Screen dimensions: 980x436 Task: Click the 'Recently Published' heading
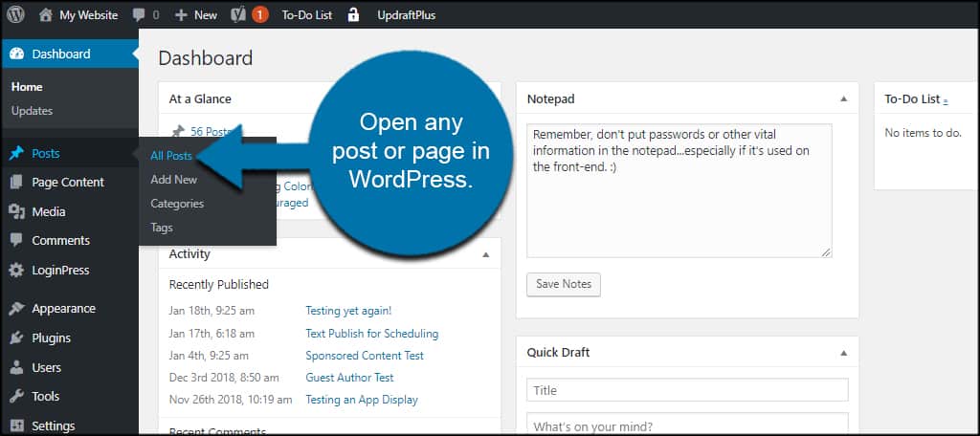(219, 285)
